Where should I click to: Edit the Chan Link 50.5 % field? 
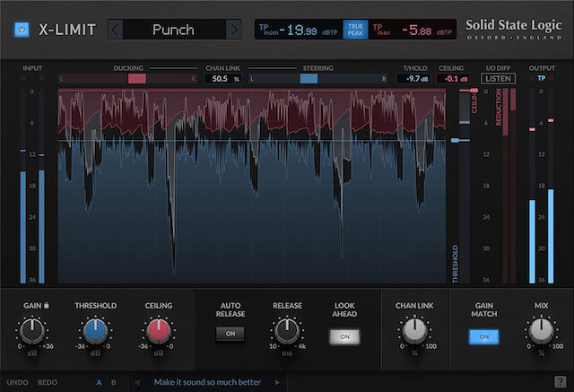222,78
